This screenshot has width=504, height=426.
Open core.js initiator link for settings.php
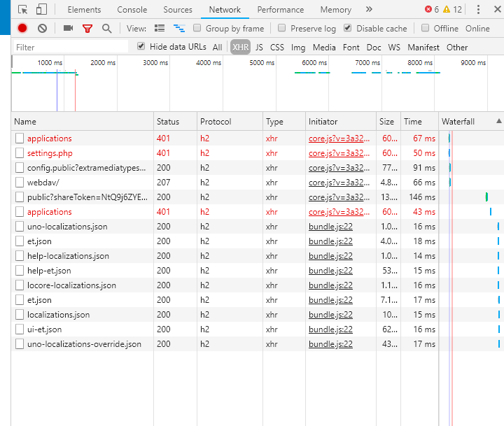339,153
